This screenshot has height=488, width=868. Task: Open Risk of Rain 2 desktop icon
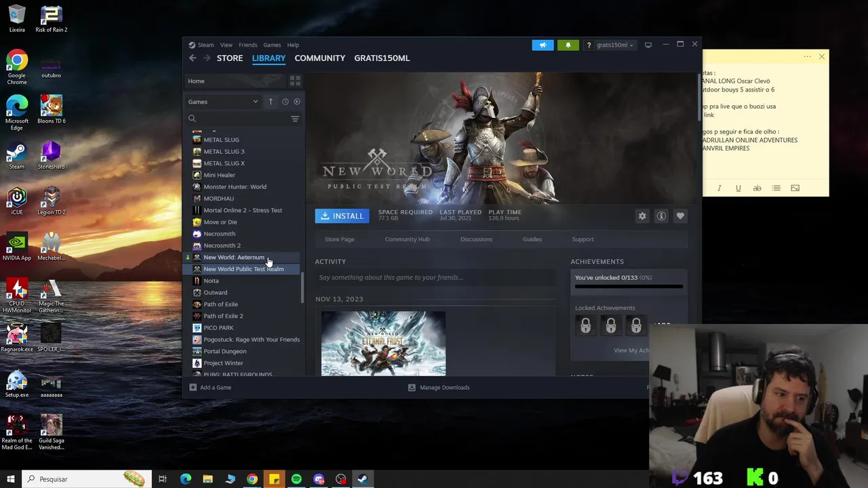[51, 19]
